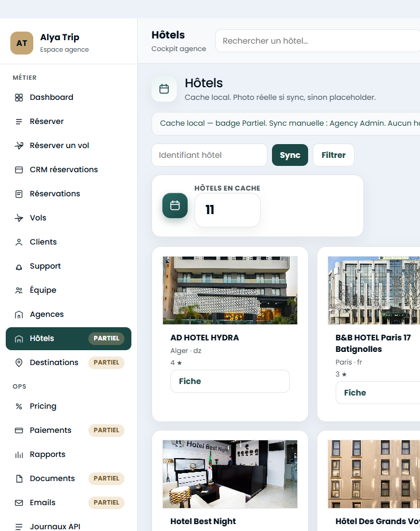Click the PARTIEL badge next to Paiements
This screenshot has width=420, height=531.
tap(106, 431)
